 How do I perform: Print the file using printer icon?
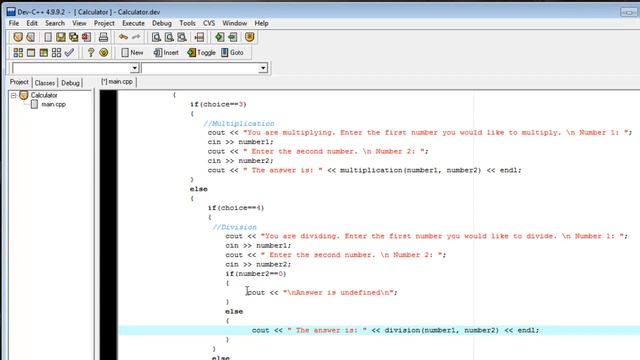(103, 37)
